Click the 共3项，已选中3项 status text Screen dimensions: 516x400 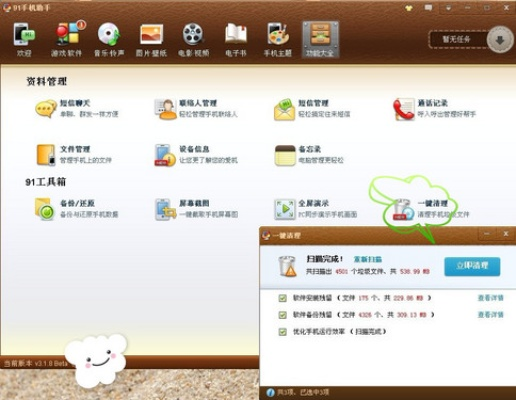[303, 392]
